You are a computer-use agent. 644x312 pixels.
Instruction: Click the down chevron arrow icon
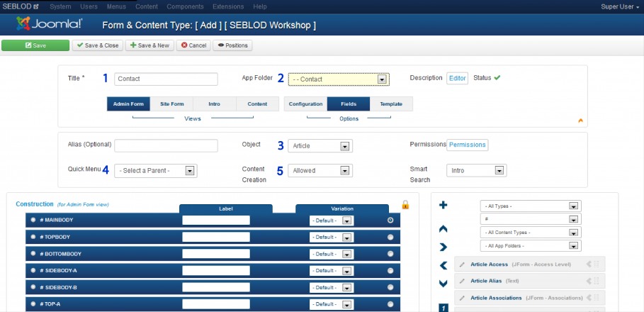(x=444, y=283)
